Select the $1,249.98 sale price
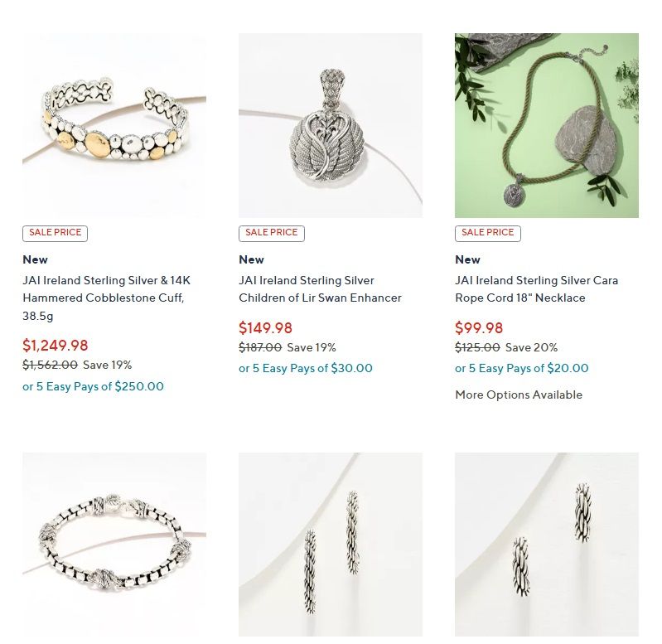 56,346
